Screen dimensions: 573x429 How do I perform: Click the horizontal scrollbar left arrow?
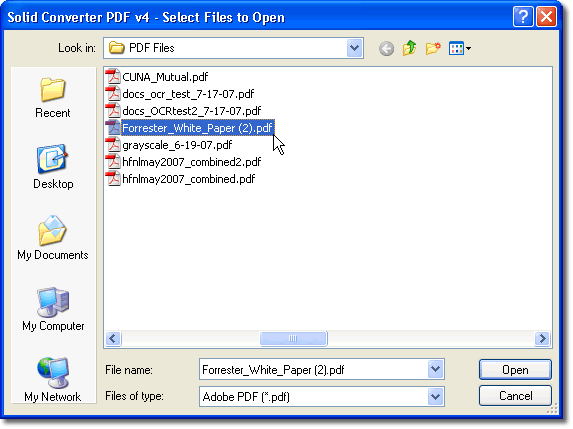click(x=113, y=338)
